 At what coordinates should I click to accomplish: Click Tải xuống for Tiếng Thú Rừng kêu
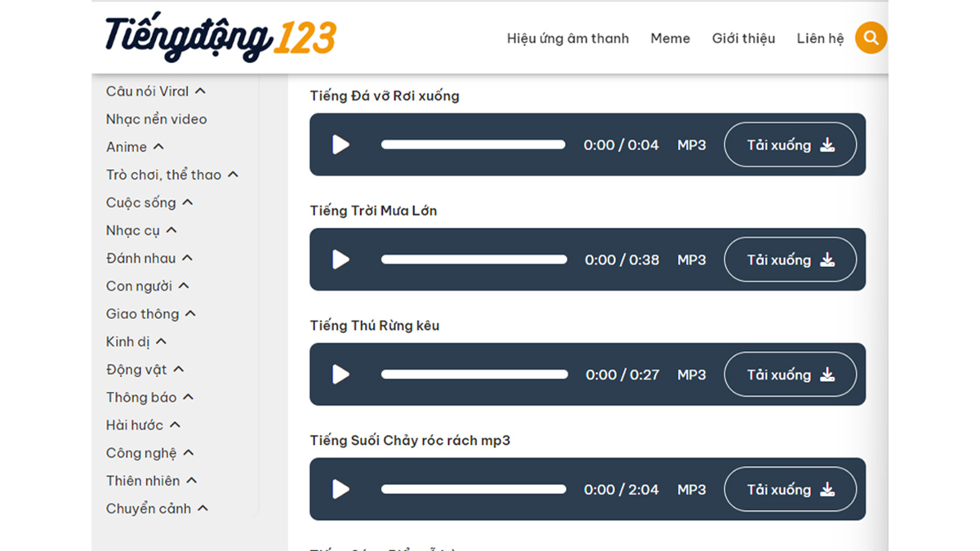tap(791, 375)
